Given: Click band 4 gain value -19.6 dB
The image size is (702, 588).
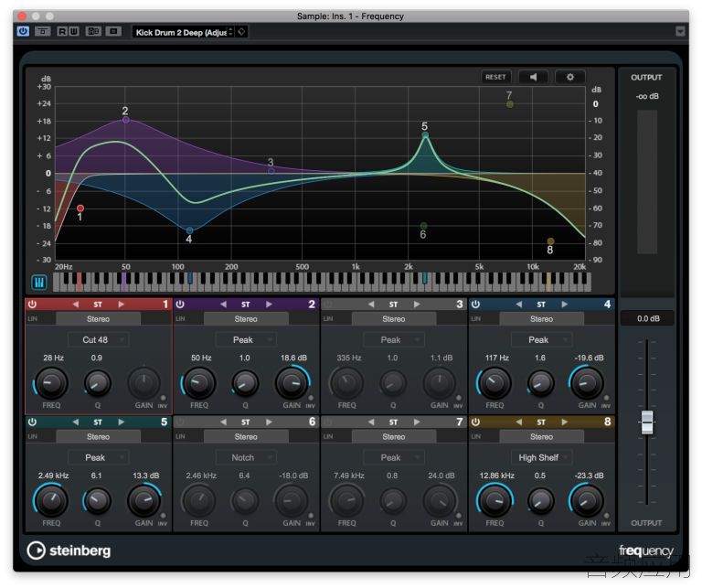Looking at the screenshot, I should [x=589, y=358].
